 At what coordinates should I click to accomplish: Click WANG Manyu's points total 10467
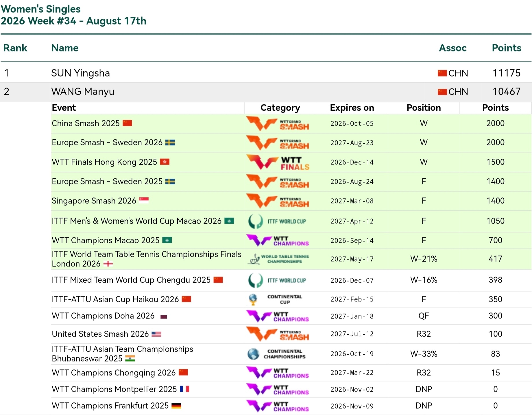click(507, 92)
